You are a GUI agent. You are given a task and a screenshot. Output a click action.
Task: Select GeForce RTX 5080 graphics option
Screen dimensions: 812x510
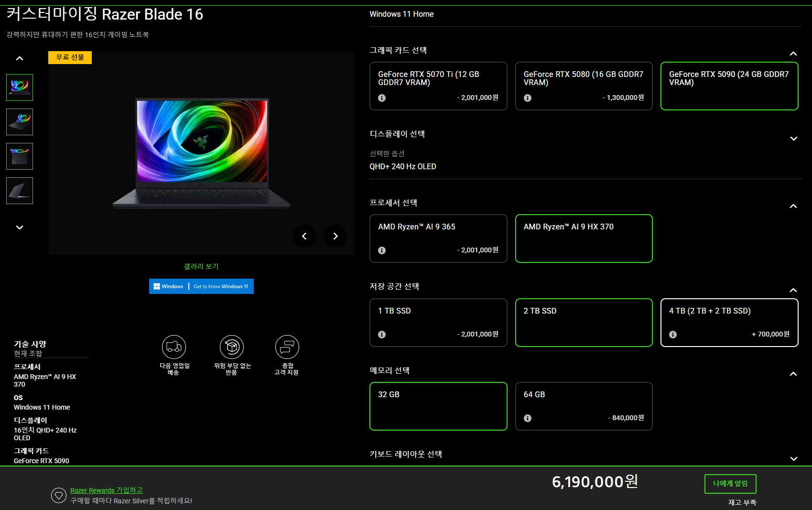584,86
